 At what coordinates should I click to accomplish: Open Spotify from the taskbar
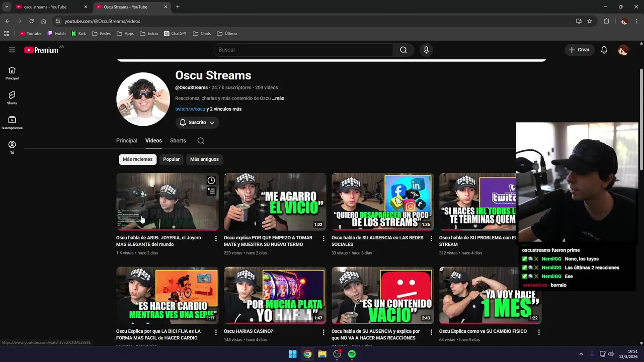click(352, 354)
